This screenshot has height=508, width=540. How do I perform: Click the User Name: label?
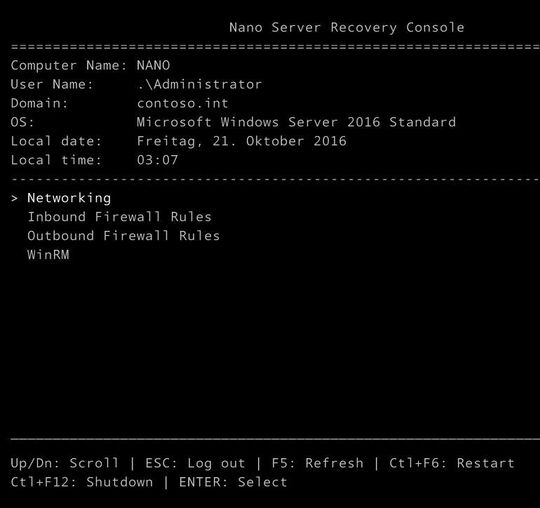[52, 84]
